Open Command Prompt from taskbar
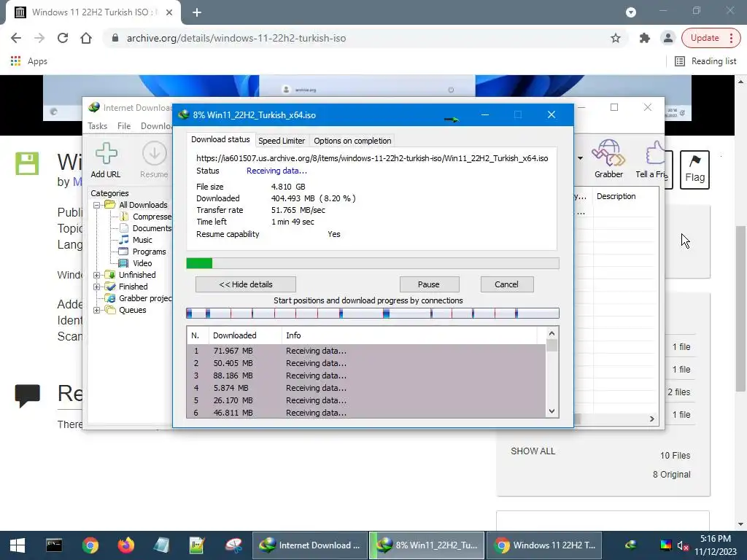The width and height of the screenshot is (747, 560). coord(54,545)
